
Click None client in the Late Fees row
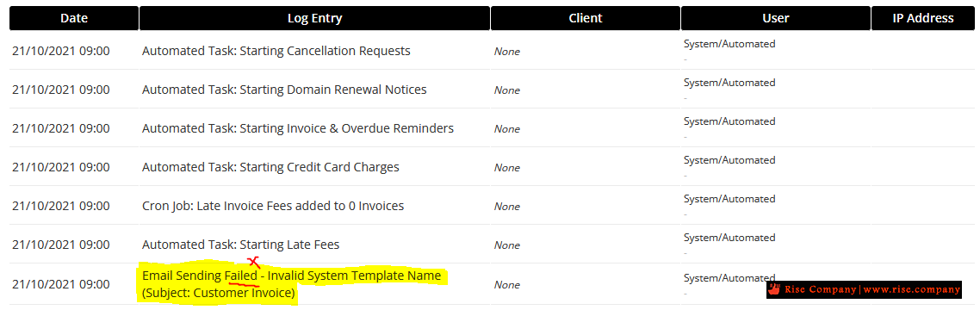[x=507, y=245]
